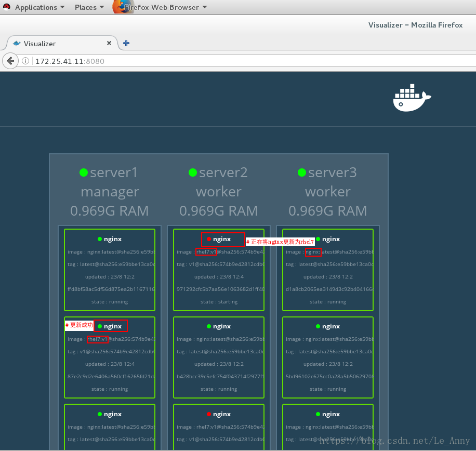Click the red status dot on server2's starting nginx
The image size is (476, 451).
coord(209,239)
